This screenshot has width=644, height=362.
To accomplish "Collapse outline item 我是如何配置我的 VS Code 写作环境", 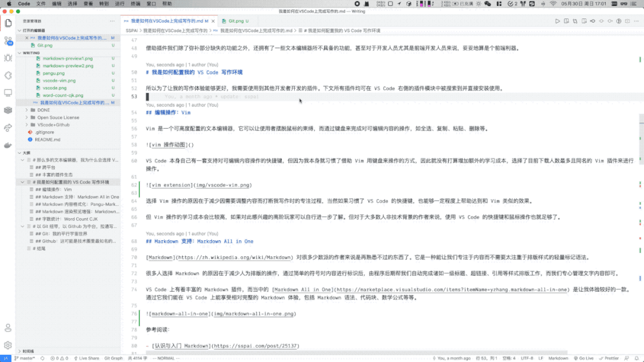I will 23,182.
